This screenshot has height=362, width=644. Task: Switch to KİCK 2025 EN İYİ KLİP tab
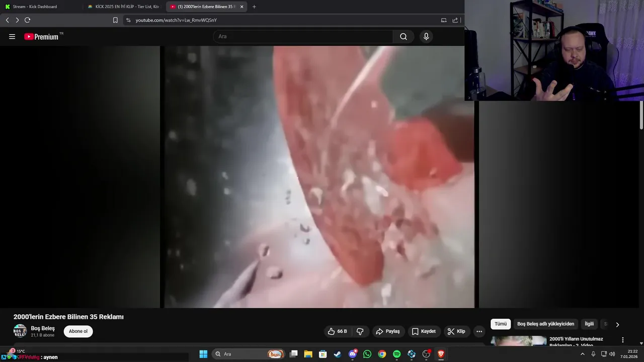pos(124,7)
